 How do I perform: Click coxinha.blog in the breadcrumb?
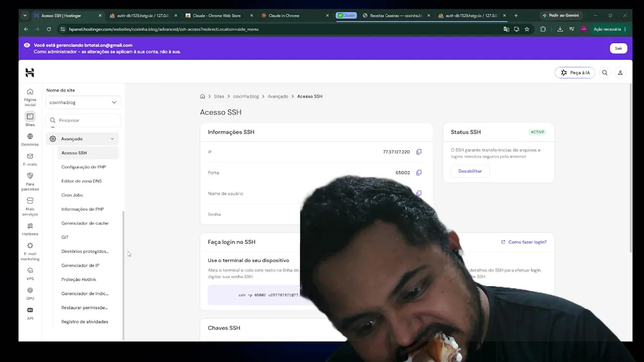coord(246,96)
